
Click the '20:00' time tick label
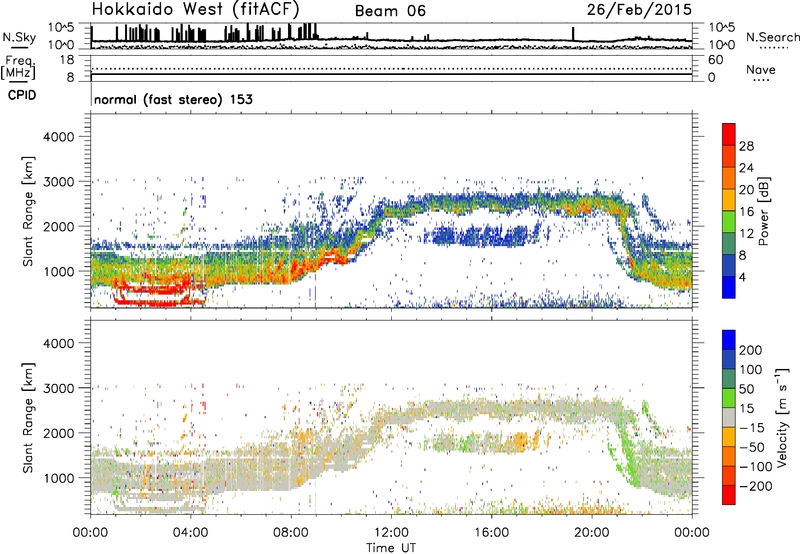(592, 533)
